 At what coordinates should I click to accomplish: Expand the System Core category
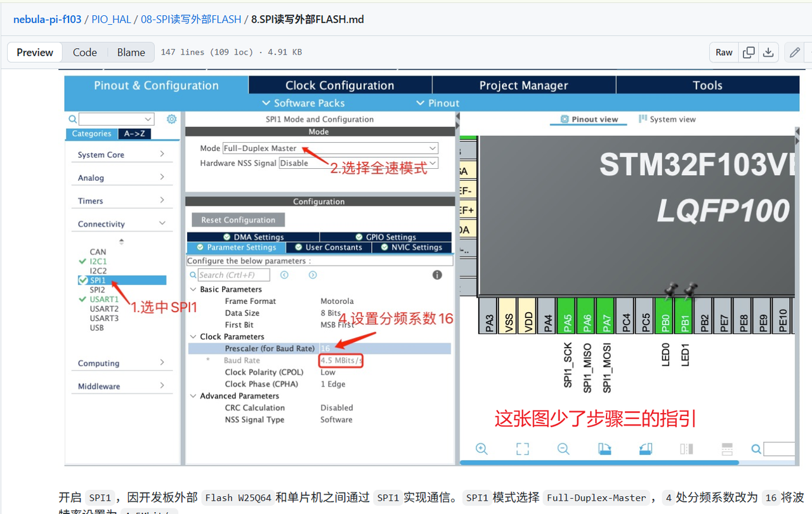[x=121, y=155]
